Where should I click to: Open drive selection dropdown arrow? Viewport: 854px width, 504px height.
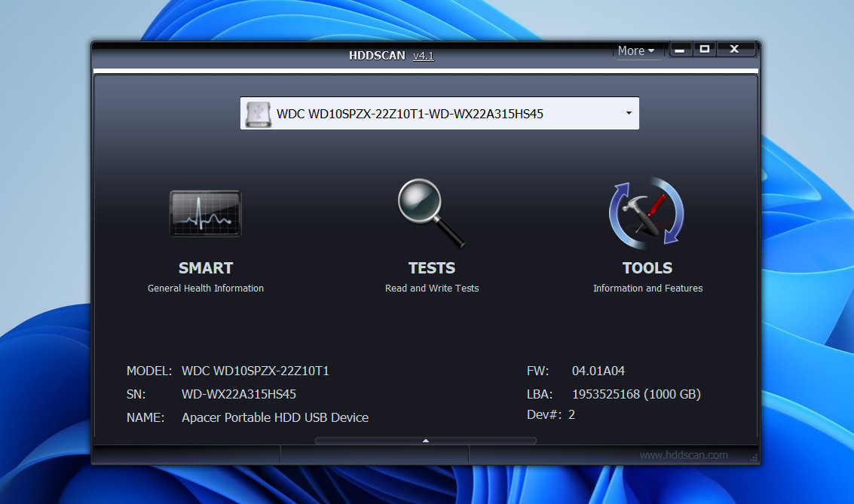628,114
